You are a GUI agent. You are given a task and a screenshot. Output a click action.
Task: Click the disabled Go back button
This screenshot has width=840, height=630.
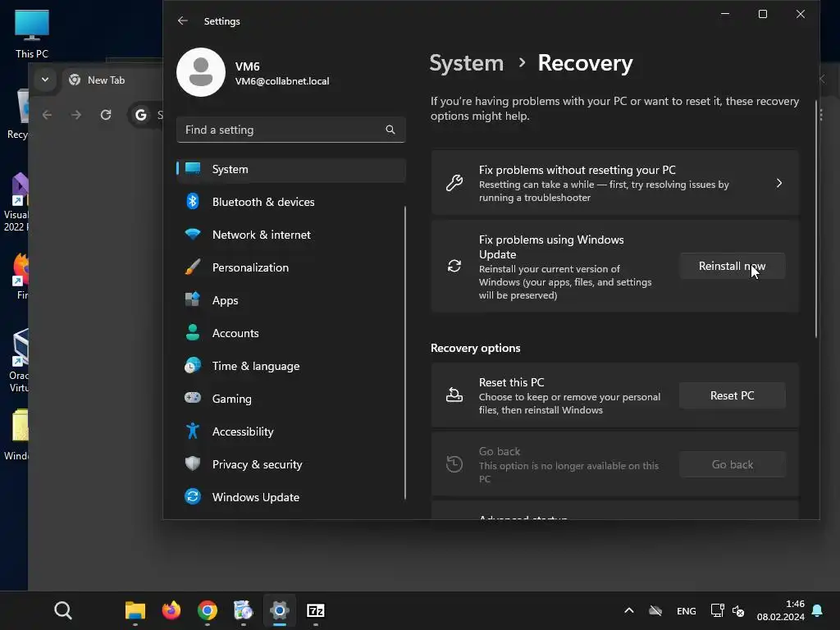pyautogui.click(x=733, y=464)
